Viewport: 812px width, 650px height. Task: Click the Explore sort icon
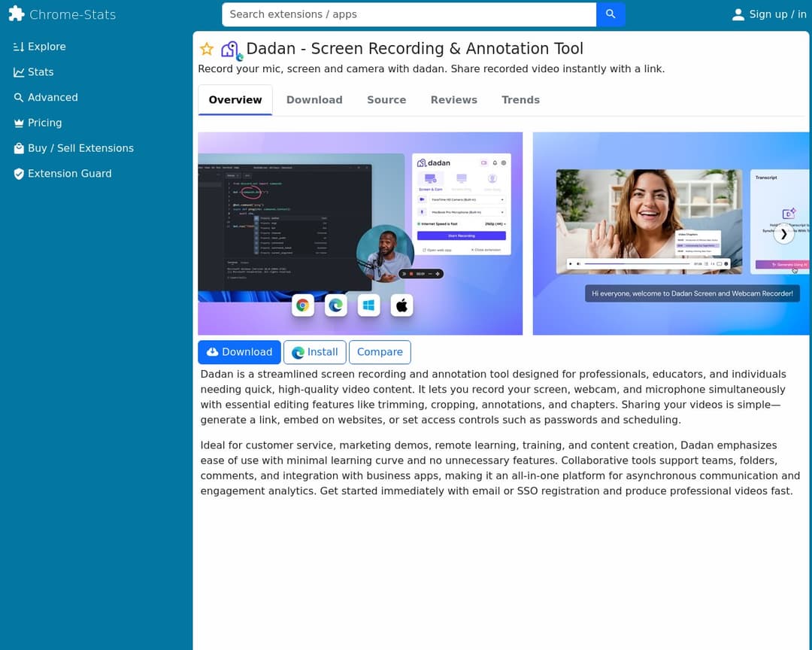click(x=19, y=47)
